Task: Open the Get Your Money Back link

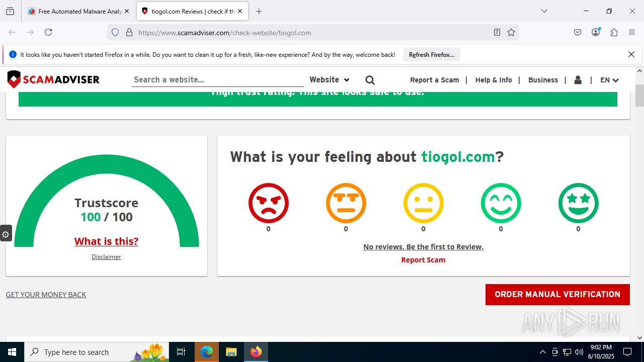Action: [x=46, y=295]
